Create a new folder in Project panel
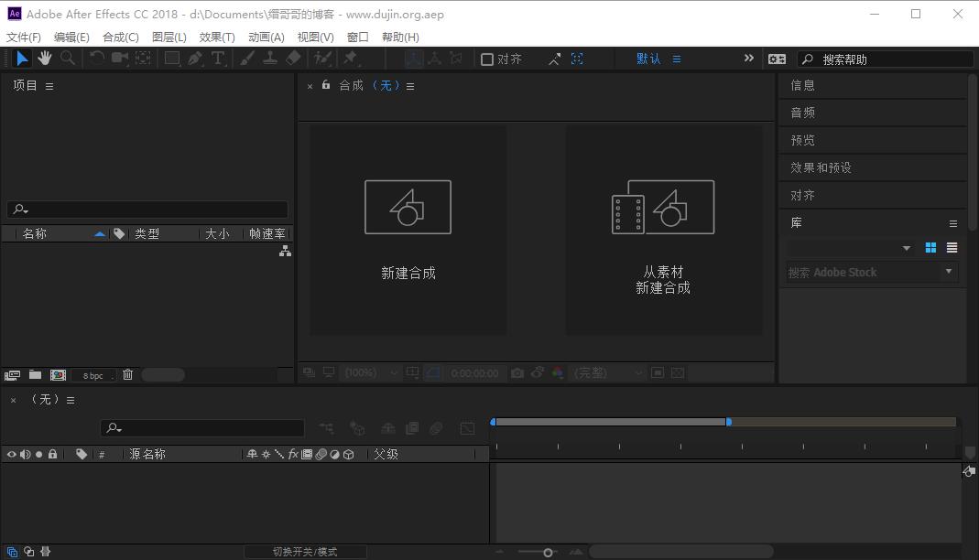The height and width of the screenshot is (560, 979). (x=35, y=375)
